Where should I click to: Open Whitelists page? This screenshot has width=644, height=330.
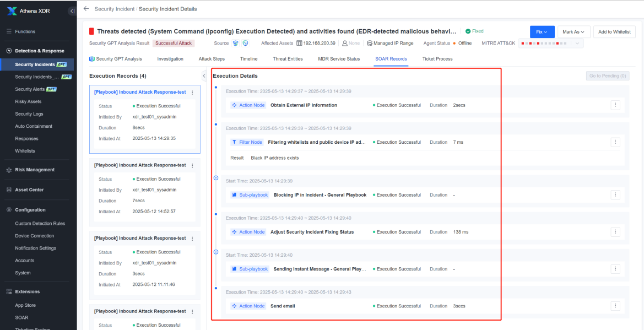click(x=25, y=151)
